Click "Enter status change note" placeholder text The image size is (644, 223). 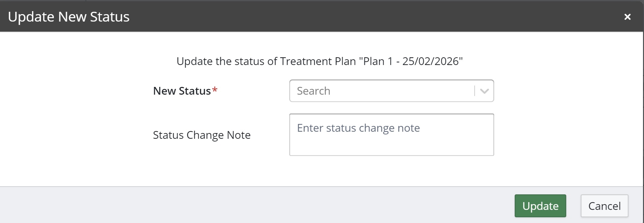click(358, 128)
